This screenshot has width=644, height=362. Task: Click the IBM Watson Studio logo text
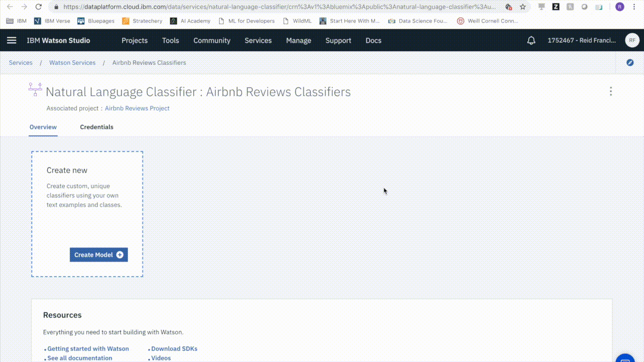click(x=58, y=40)
